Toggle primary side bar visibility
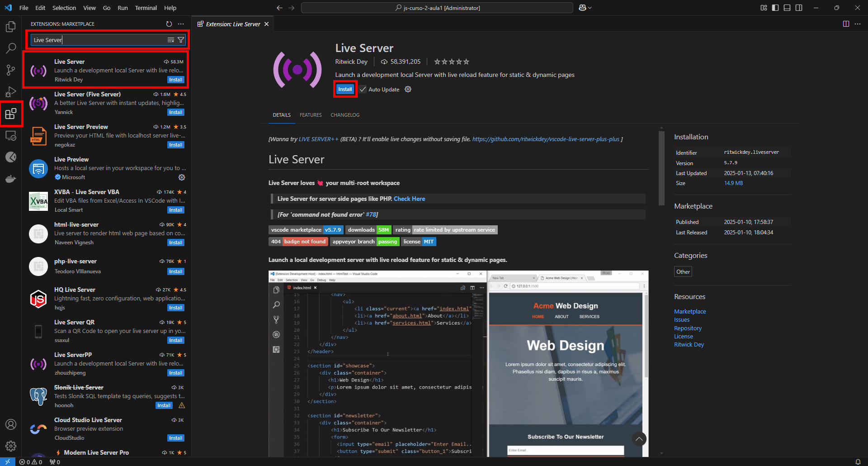 point(775,8)
